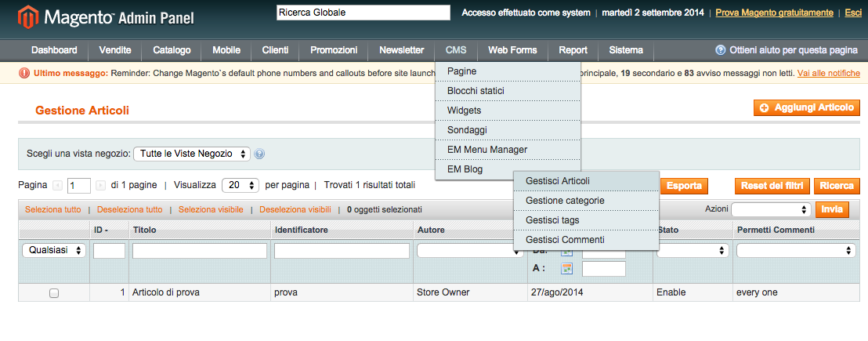Viewport: 868px width, 341px height.
Task: Open the Report menu
Action: [573, 50]
